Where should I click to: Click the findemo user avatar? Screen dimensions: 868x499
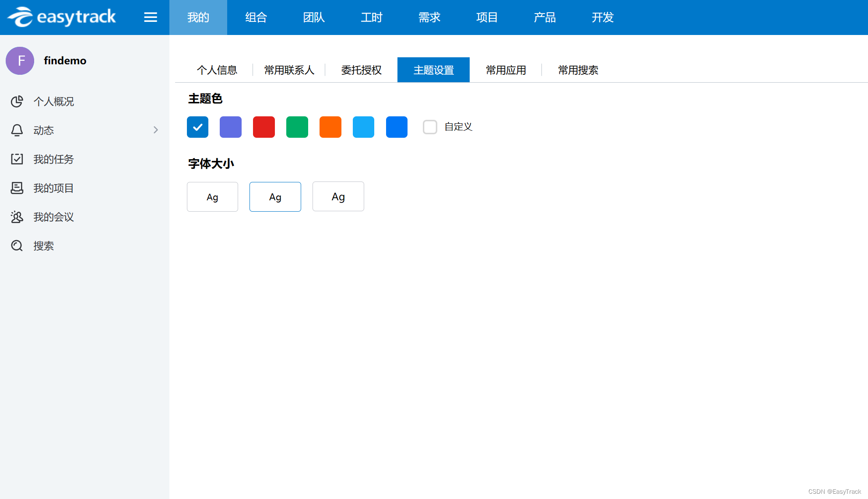(20, 61)
